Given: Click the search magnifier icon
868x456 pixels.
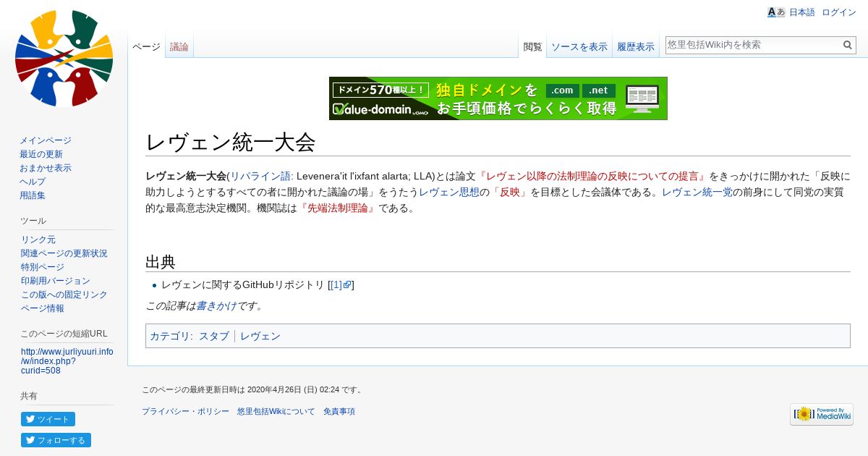Looking at the screenshot, I should pos(848,45).
